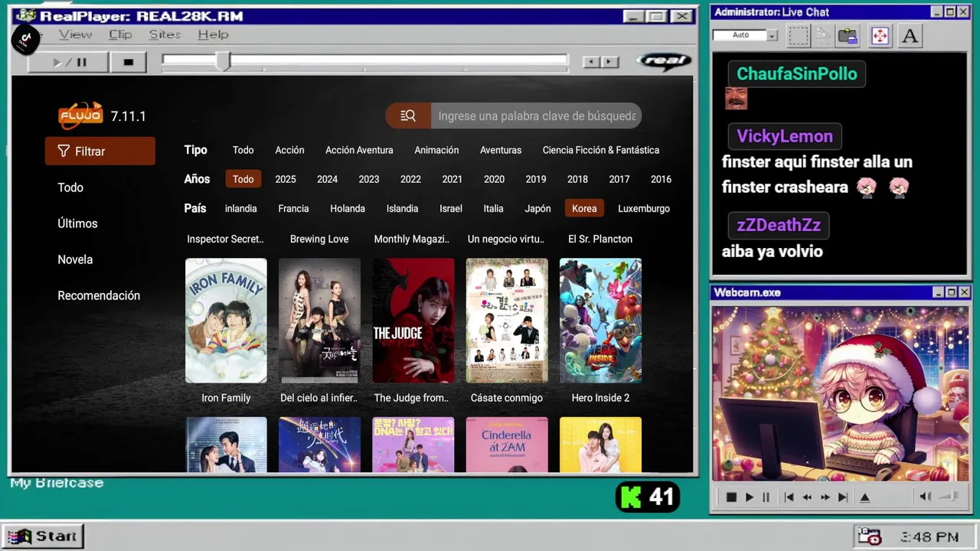This screenshot has height=551, width=980.
Task: Select Todo in the Tipo filter row
Action: click(243, 150)
